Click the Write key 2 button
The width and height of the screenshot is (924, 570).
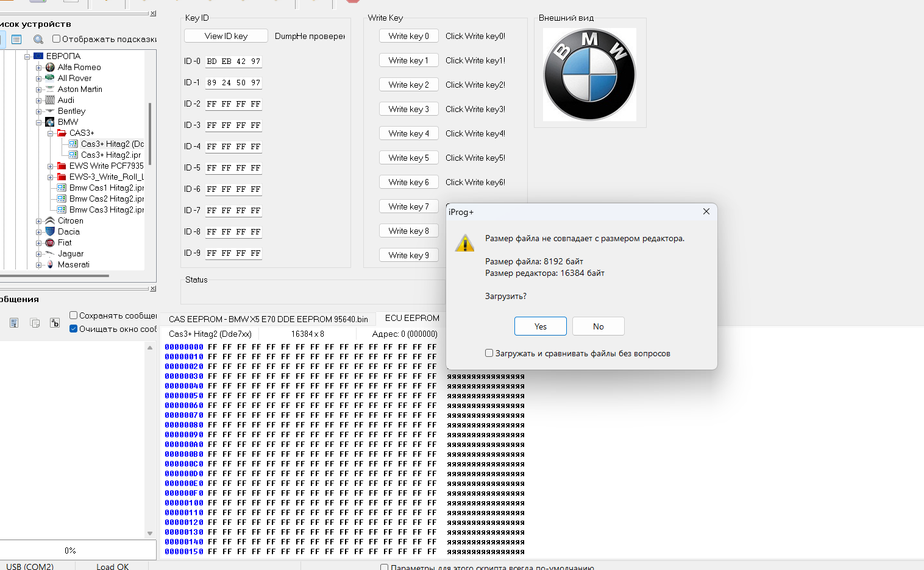click(x=408, y=85)
